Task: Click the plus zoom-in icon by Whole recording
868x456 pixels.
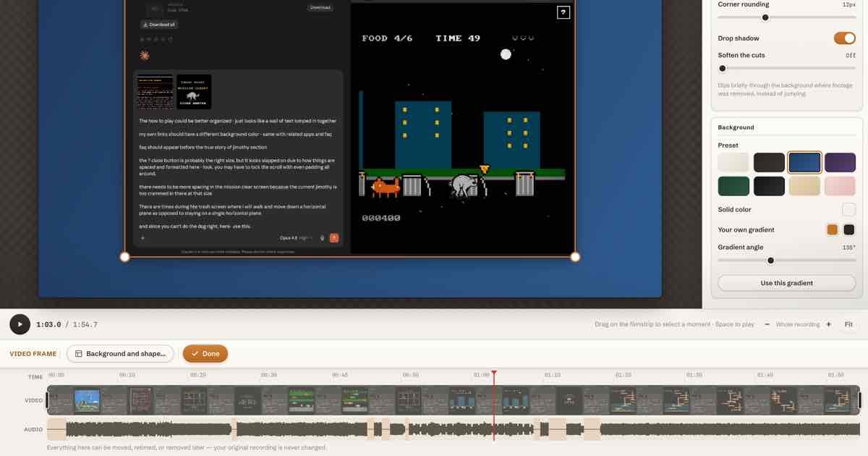Action: (x=828, y=324)
